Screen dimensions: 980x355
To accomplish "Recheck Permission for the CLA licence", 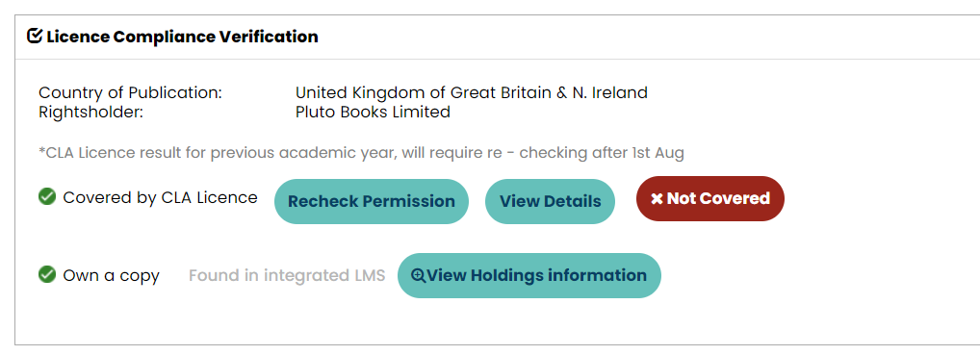I will [x=372, y=201].
